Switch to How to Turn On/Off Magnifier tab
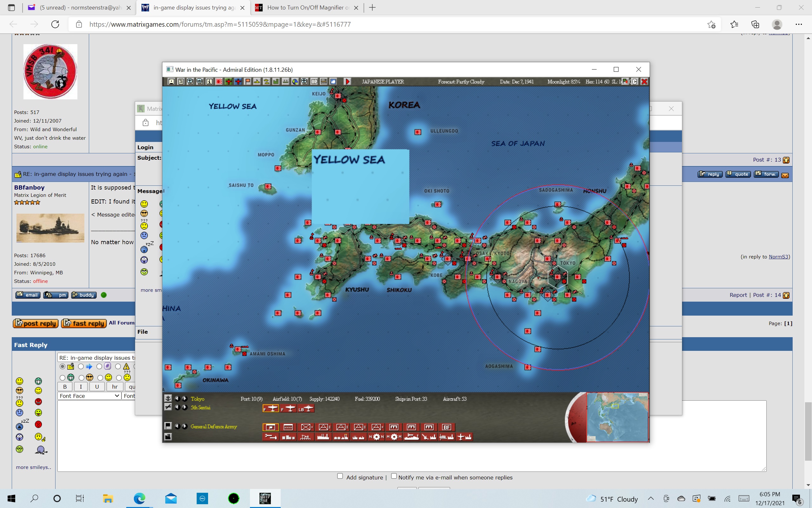The image size is (812, 508). click(307, 7)
